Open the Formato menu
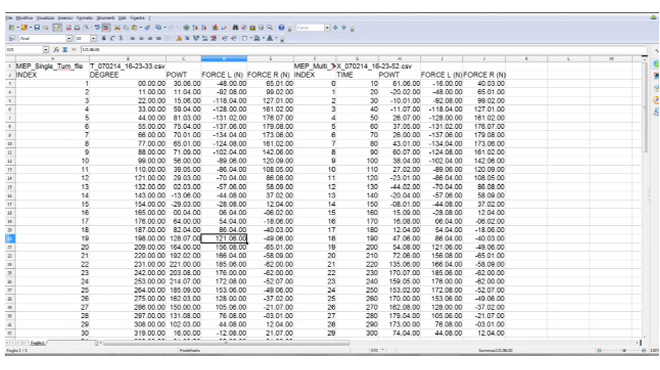 point(85,18)
